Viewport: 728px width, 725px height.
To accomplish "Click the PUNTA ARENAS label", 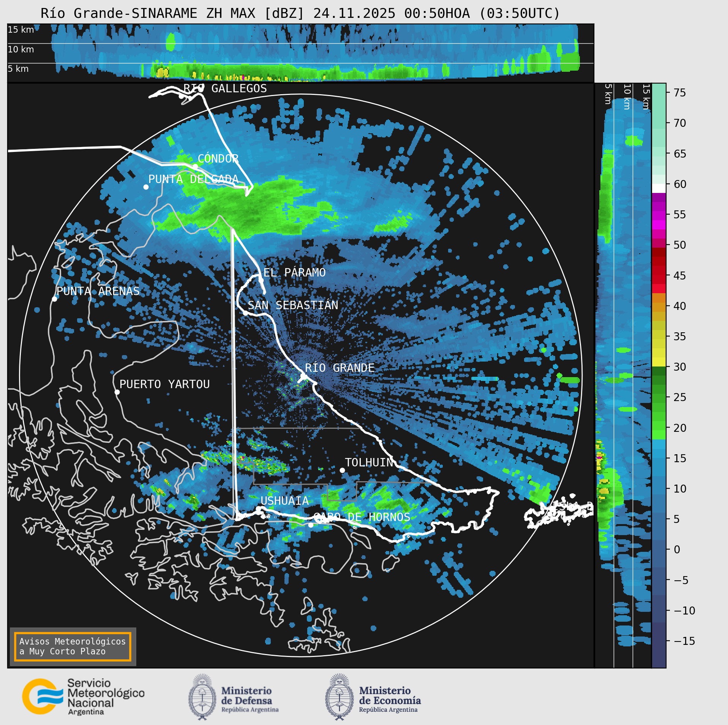I will pos(98,291).
